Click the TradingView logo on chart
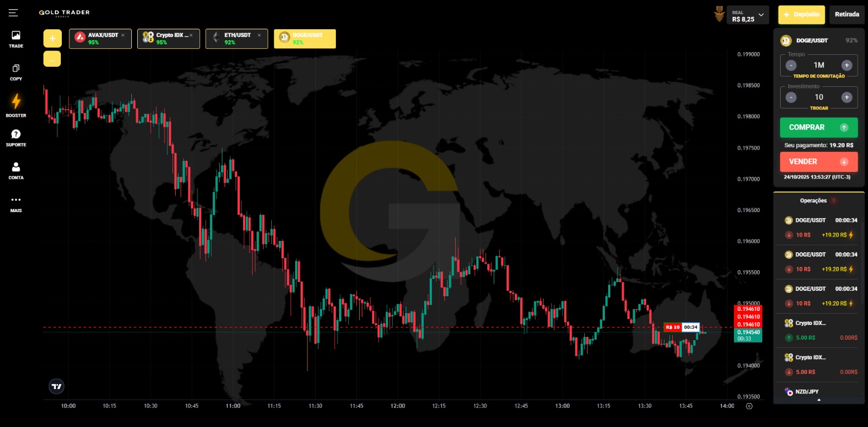The image size is (868, 427). (56, 386)
